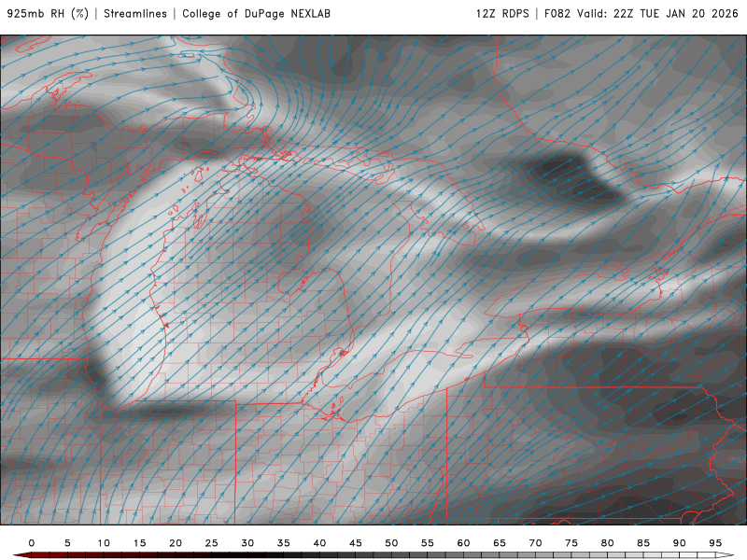Click the "55" label on the color scale
Viewport: 747px width, 560px height.
428,543
